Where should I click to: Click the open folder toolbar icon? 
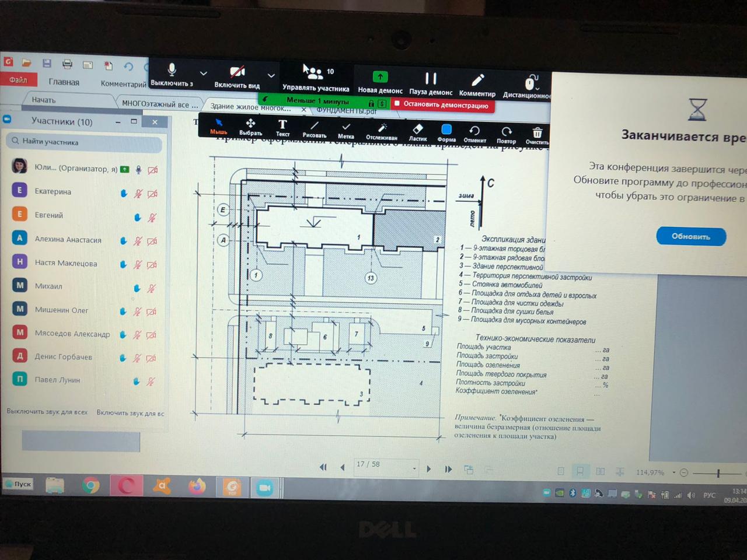pyautogui.click(x=26, y=62)
